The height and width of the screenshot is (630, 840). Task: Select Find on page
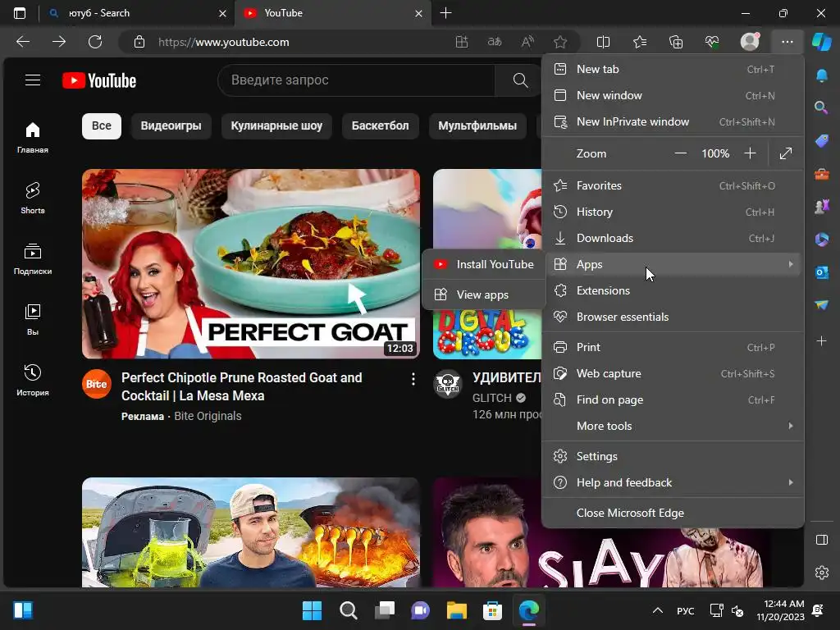point(673,399)
